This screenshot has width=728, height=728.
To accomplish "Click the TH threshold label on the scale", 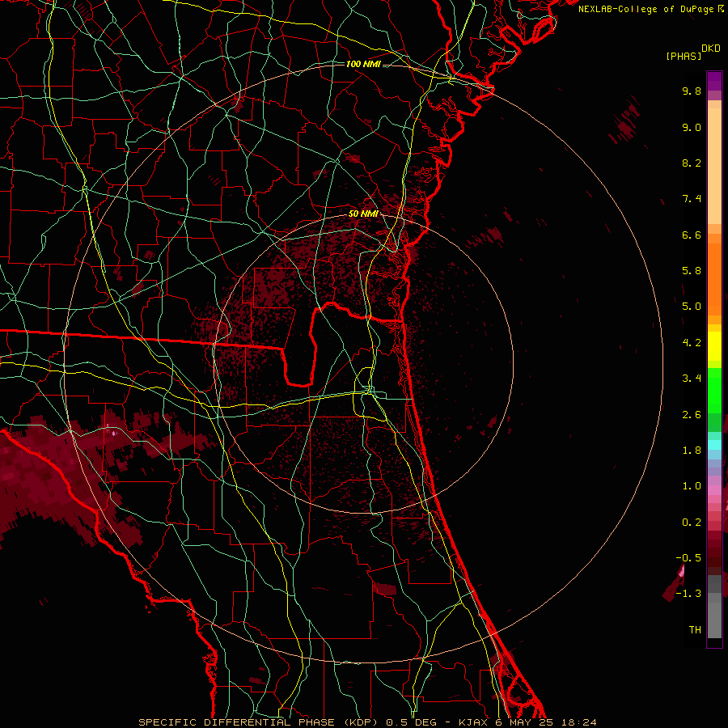I will coord(695,630).
